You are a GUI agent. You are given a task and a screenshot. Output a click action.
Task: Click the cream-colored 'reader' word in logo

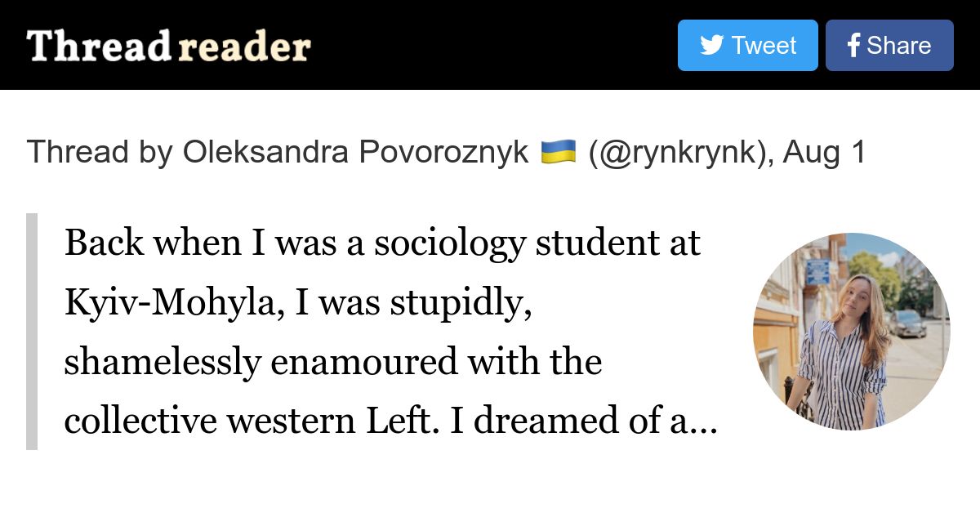pos(244,47)
